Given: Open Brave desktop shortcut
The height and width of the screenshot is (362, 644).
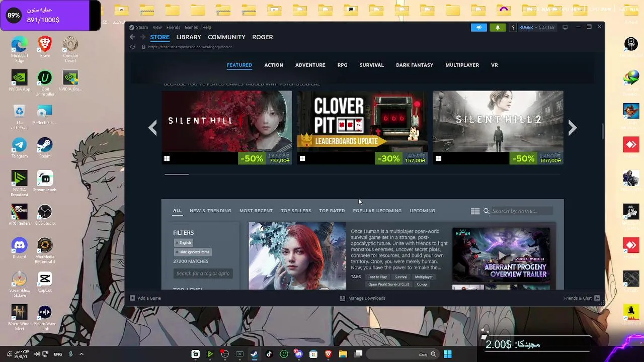Looking at the screenshot, I should tap(45, 47).
